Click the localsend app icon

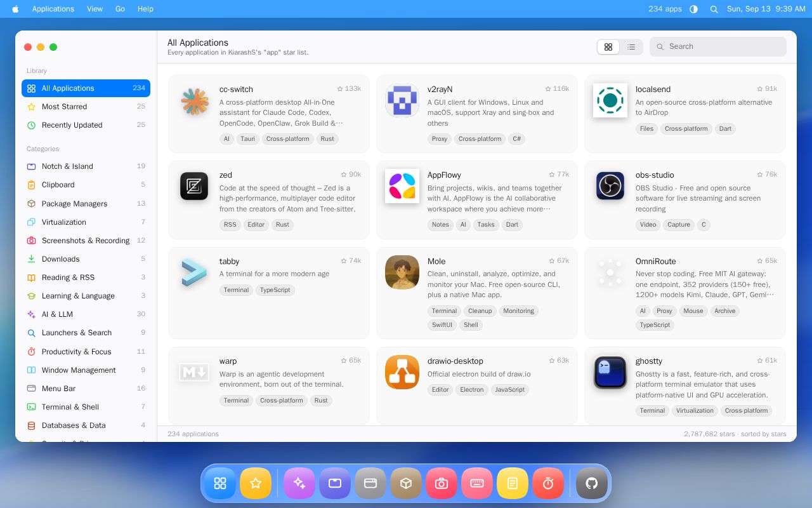coord(610,100)
